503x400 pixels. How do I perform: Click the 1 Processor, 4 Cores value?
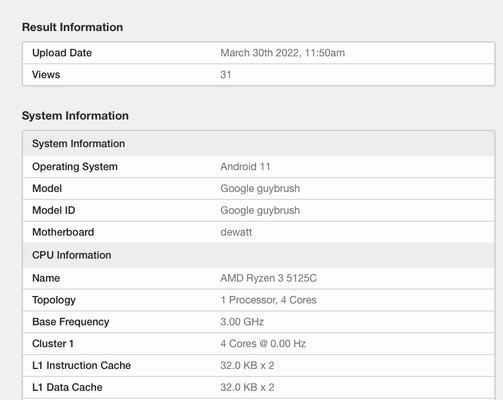click(268, 300)
